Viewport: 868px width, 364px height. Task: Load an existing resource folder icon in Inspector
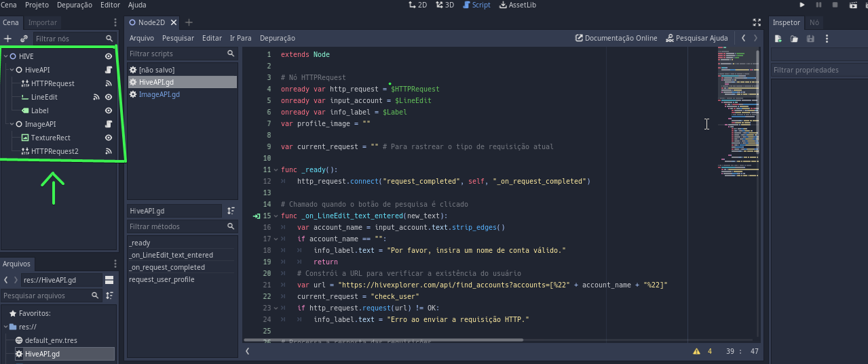point(794,39)
